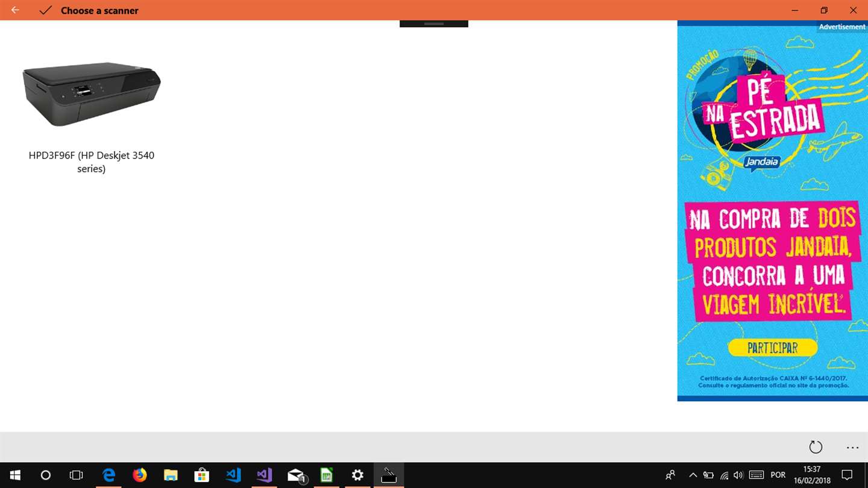Click the Advertisement label
This screenshot has height=488, width=868.
pyautogui.click(x=842, y=27)
